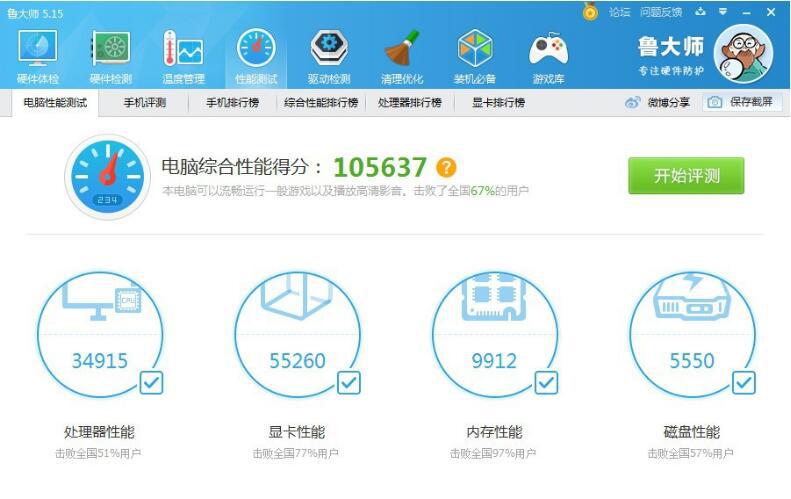
Task: Click 击败全国97%用户 text
Action: 493,454
